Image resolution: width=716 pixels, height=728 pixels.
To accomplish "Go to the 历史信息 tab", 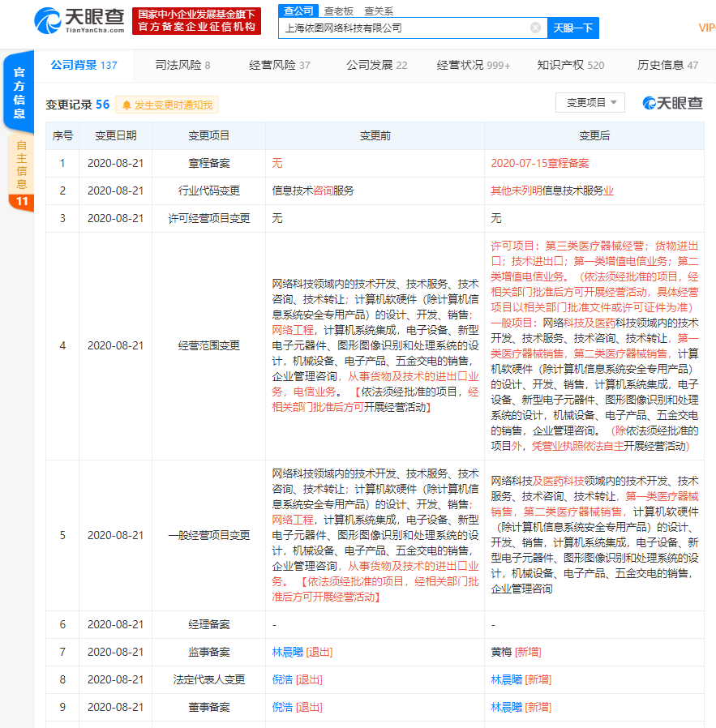I will point(667,65).
